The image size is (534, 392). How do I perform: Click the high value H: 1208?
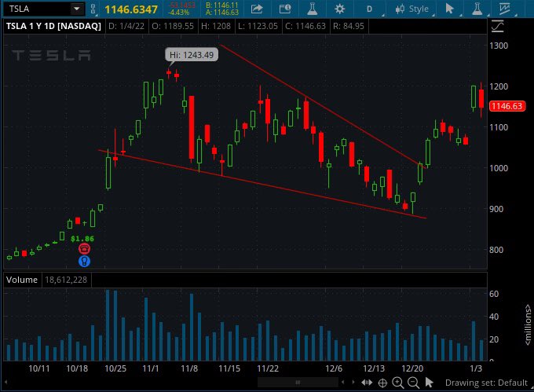(216, 26)
